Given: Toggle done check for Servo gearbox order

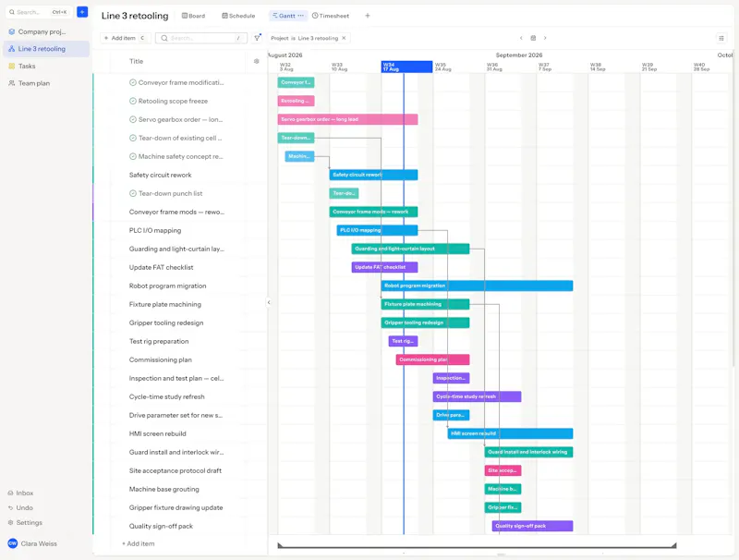Looking at the screenshot, I should tap(133, 120).
